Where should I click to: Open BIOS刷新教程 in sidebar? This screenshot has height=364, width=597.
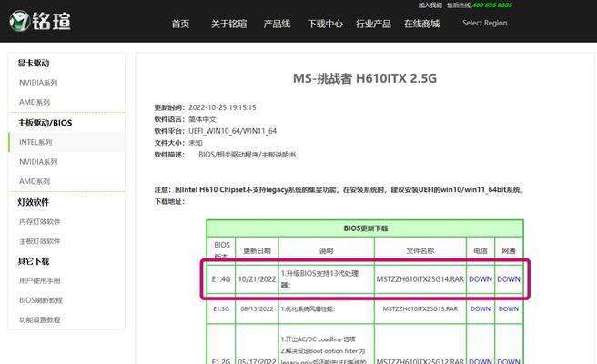tap(41, 300)
